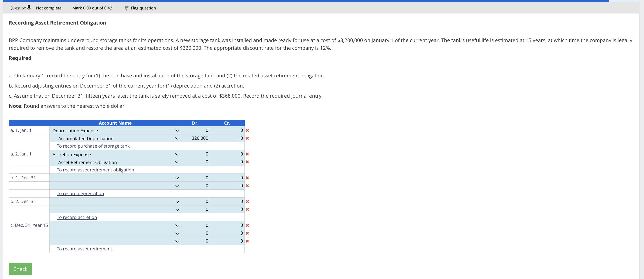Click the red X on the second Year 15 row

pyautogui.click(x=247, y=233)
